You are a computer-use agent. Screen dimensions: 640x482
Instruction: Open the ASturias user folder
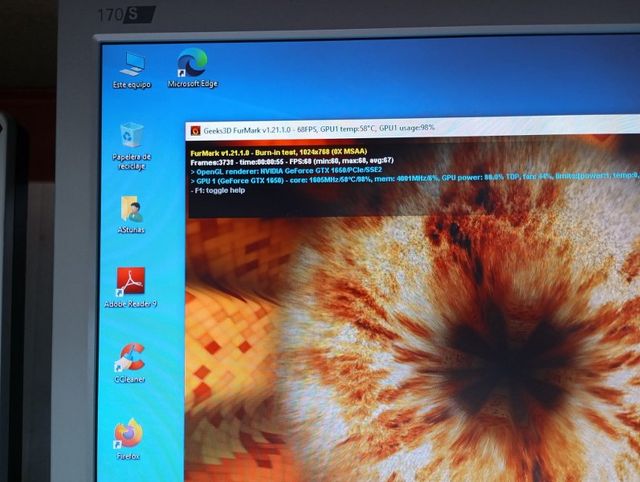click(x=131, y=209)
